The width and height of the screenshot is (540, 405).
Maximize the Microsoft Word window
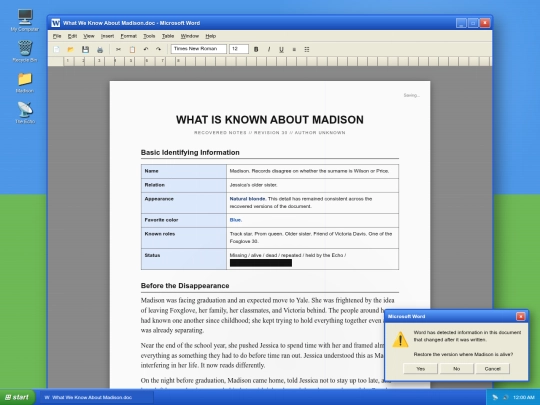point(473,23)
